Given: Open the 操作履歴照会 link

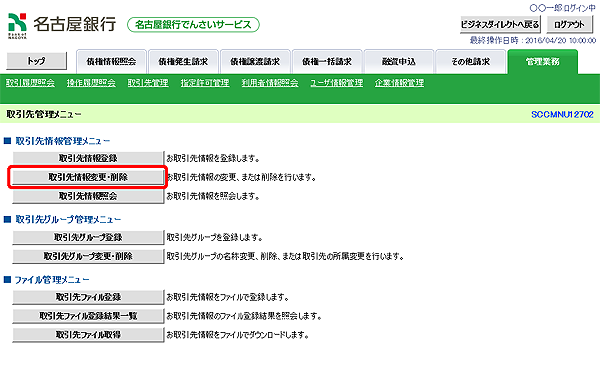Looking at the screenshot, I should (x=91, y=83).
